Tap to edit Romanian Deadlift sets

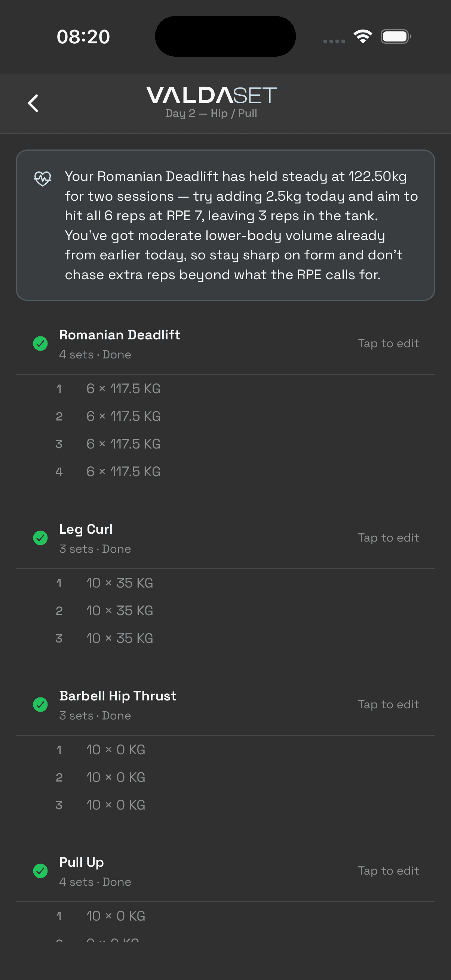coord(388,343)
